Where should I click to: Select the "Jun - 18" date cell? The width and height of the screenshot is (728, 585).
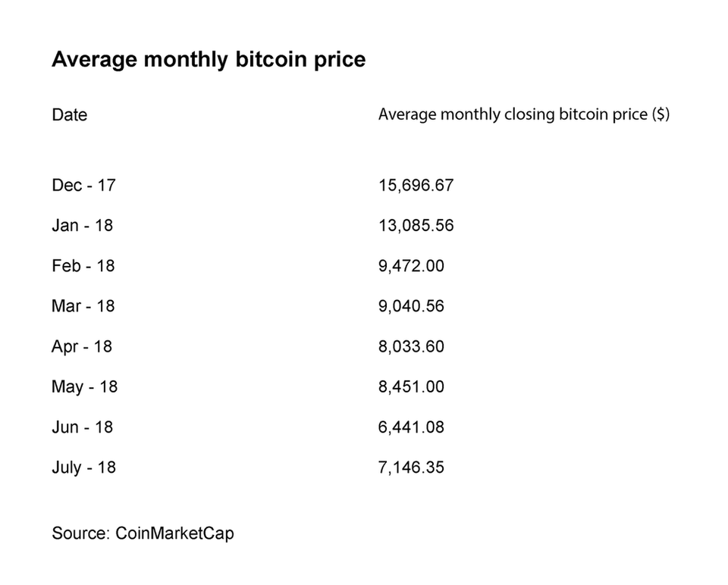(82, 427)
